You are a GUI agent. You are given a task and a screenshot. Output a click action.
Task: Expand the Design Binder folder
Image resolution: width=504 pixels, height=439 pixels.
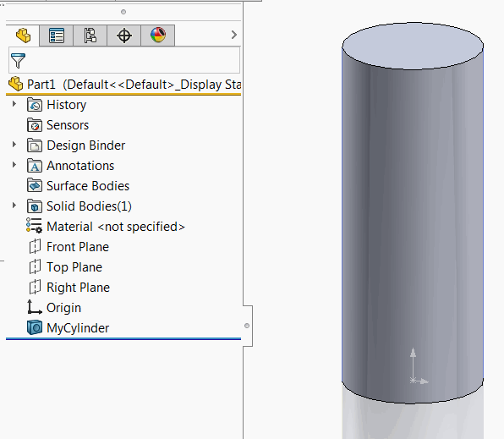(x=14, y=145)
